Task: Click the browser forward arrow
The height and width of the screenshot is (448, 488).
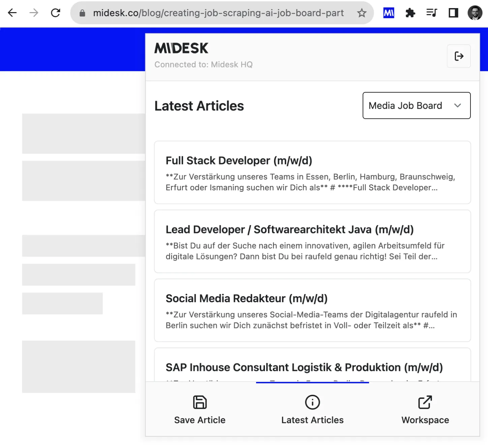Action: coord(34,13)
